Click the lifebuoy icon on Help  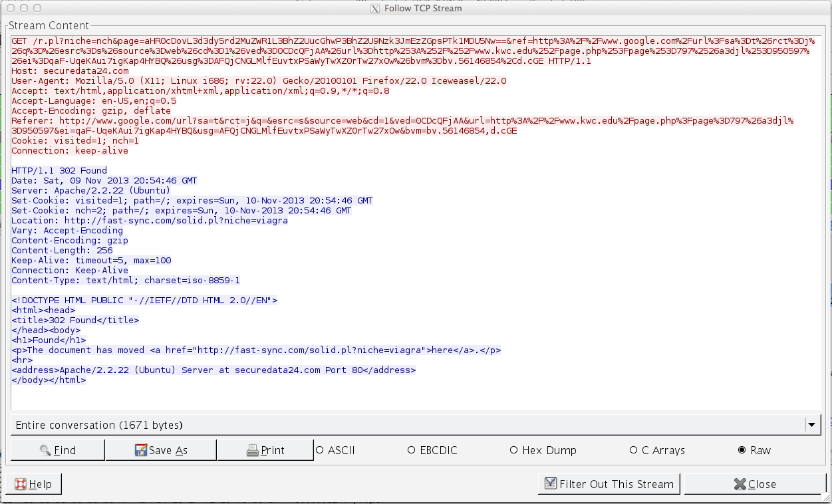[20, 484]
